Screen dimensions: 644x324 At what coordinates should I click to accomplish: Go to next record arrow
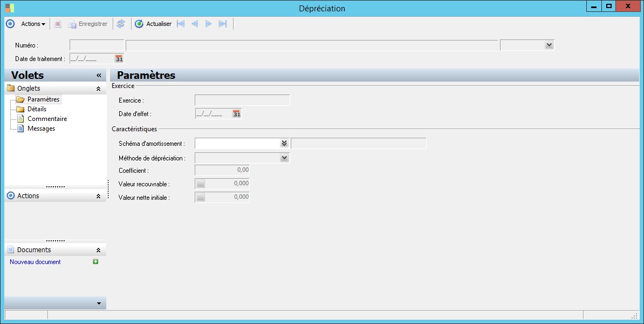pos(209,24)
